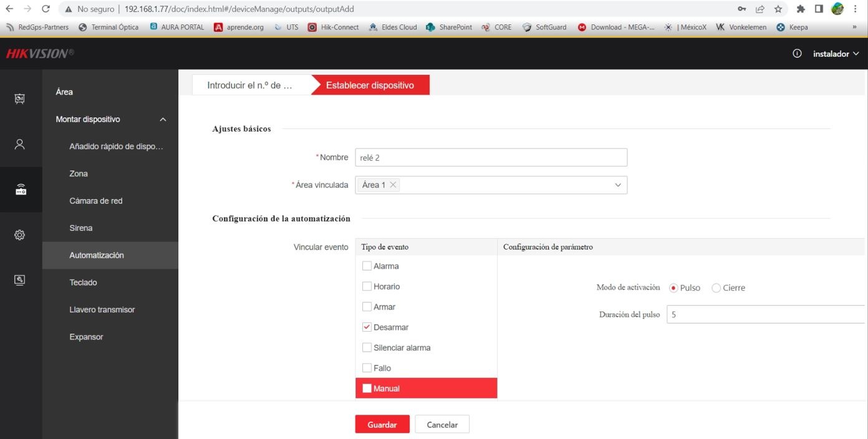The width and height of the screenshot is (868, 439).
Task: Select the device router icon in sidebar
Action: tap(21, 190)
